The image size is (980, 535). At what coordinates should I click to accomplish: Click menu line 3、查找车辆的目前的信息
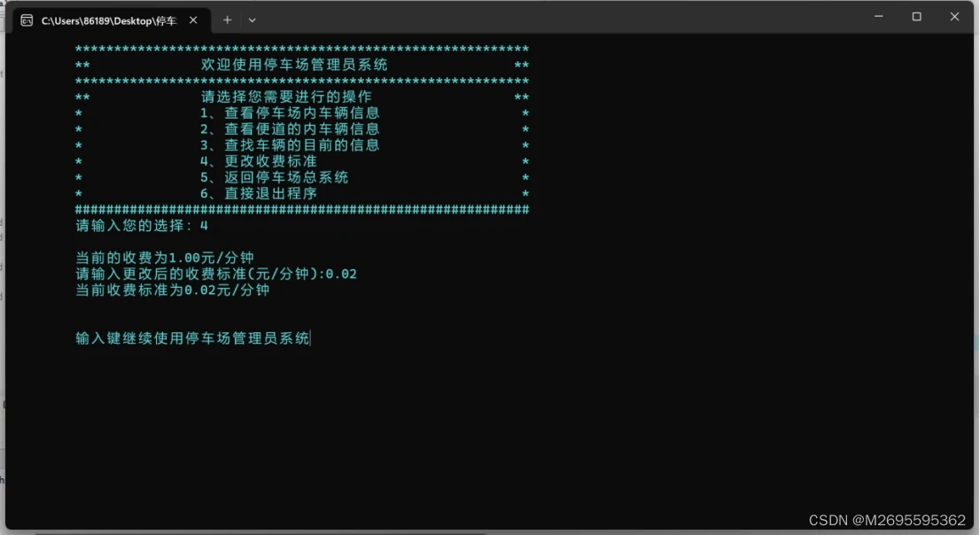(290, 145)
